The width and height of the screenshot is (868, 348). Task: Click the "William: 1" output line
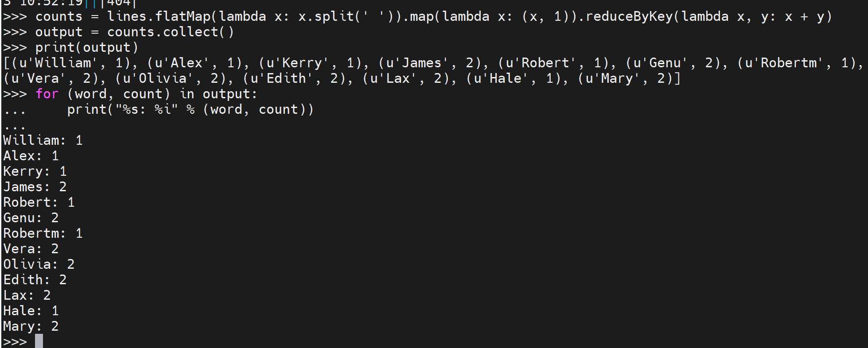point(43,140)
